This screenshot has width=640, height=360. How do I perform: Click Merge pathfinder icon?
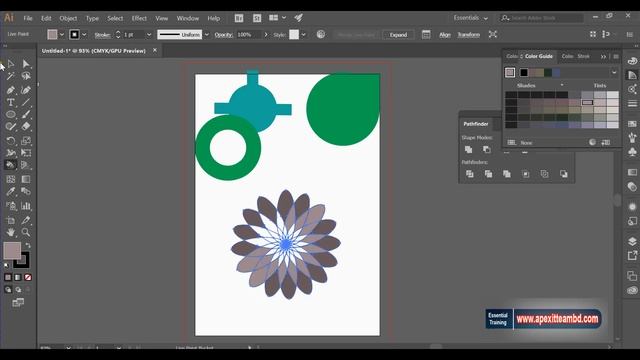507,174
